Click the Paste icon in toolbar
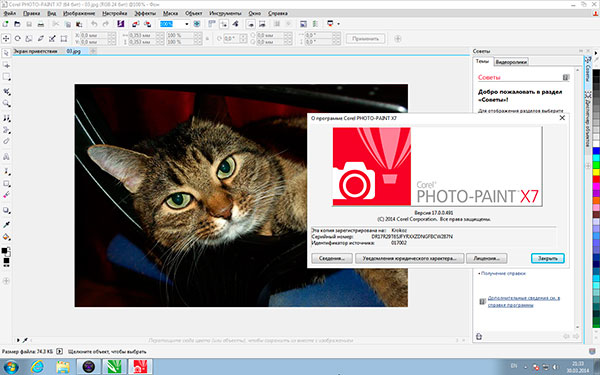This screenshot has width=600, height=375. click(79, 24)
